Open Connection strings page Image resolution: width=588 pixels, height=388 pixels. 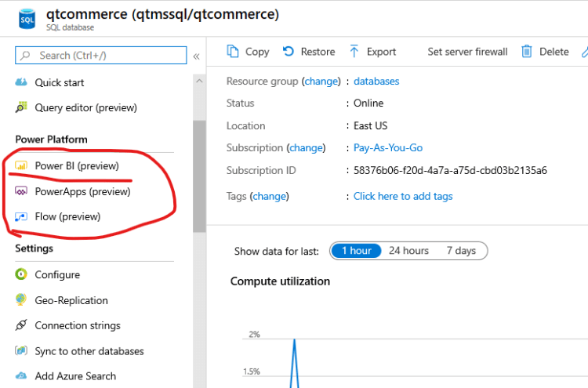[x=78, y=325]
